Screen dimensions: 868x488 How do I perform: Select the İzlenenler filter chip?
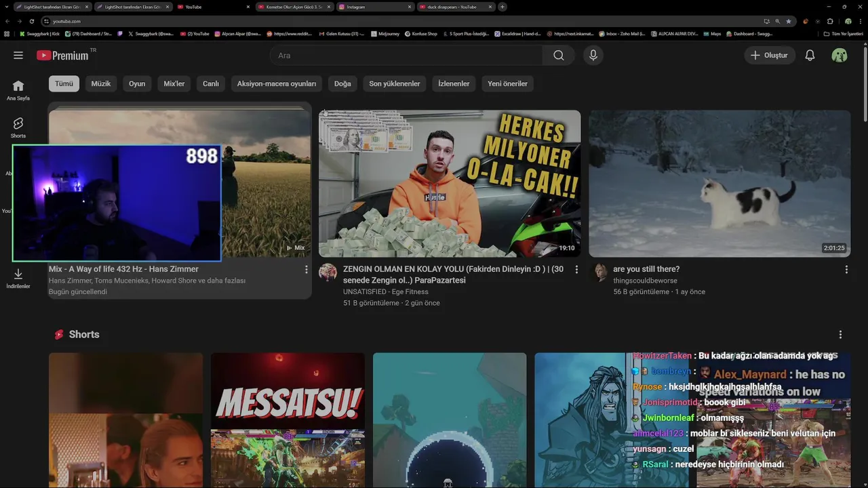(x=454, y=83)
